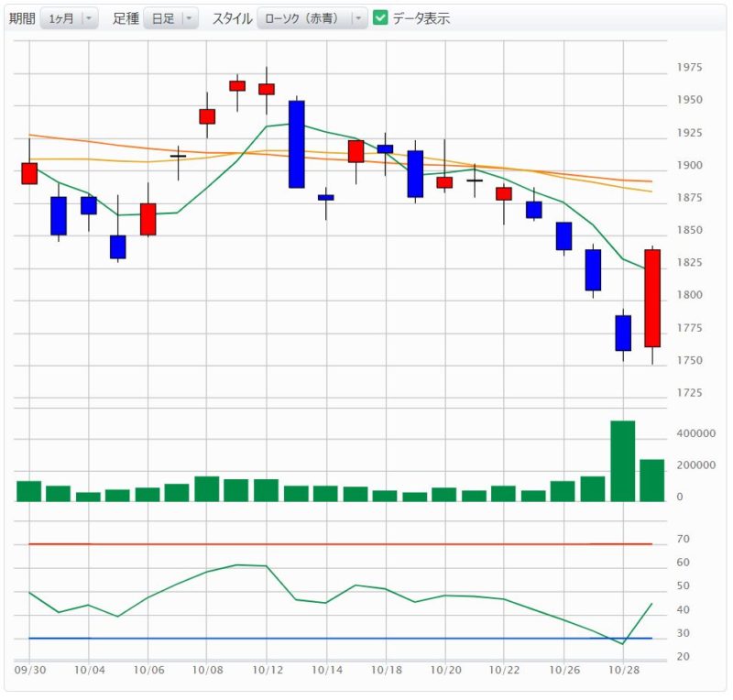The image size is (733, 700).
Task: Click the 足種 label text
Action: (x=126, y=18)
